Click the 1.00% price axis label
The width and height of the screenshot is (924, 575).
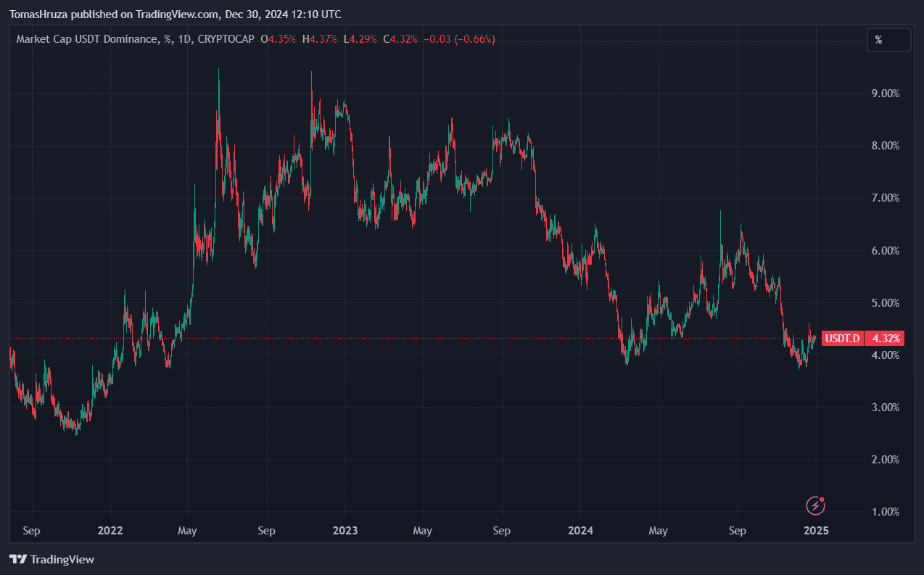884,512
